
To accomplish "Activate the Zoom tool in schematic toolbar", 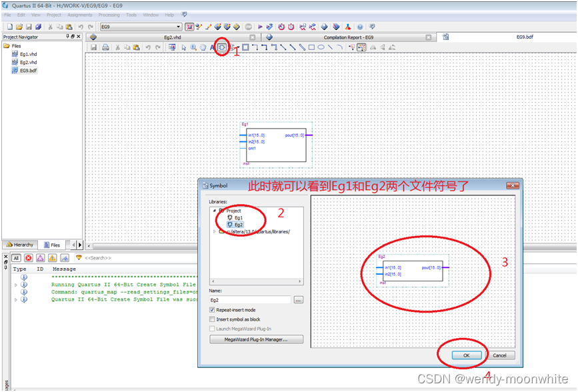I will click(193, 47).
